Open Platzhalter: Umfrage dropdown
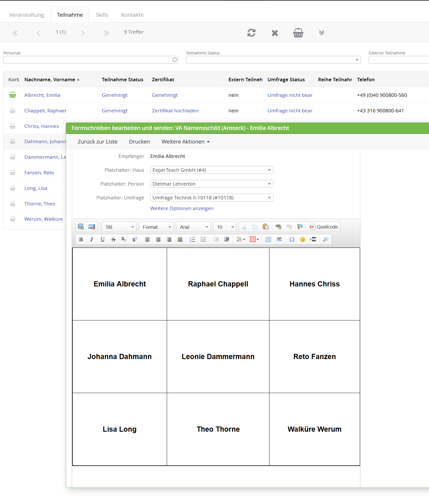Screen dimensions: 429x504 coord(212,198)
